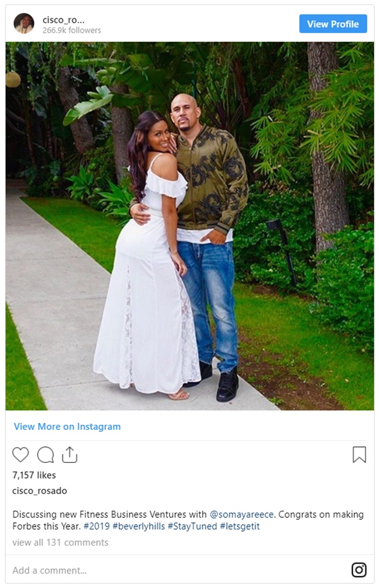Tap the share upload icon

tap(69, 455)
